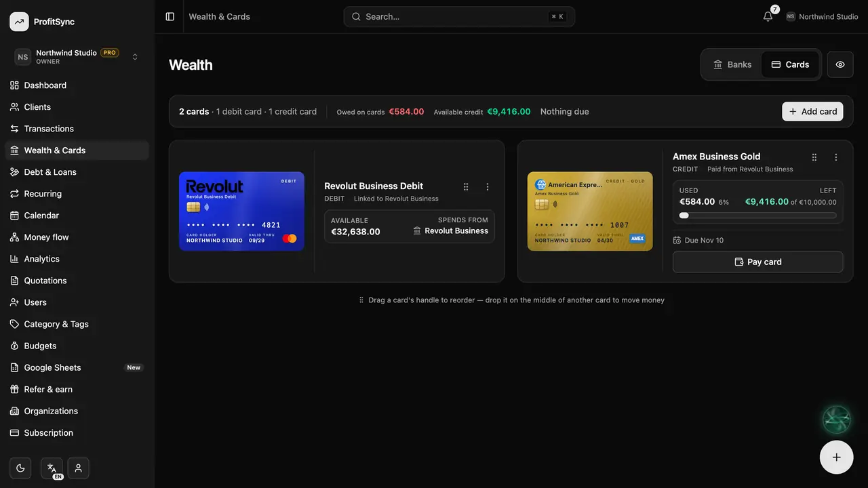868x488 pixels.
Task: Open Dashboard in the sidebar
Action: tap(77, 85)
